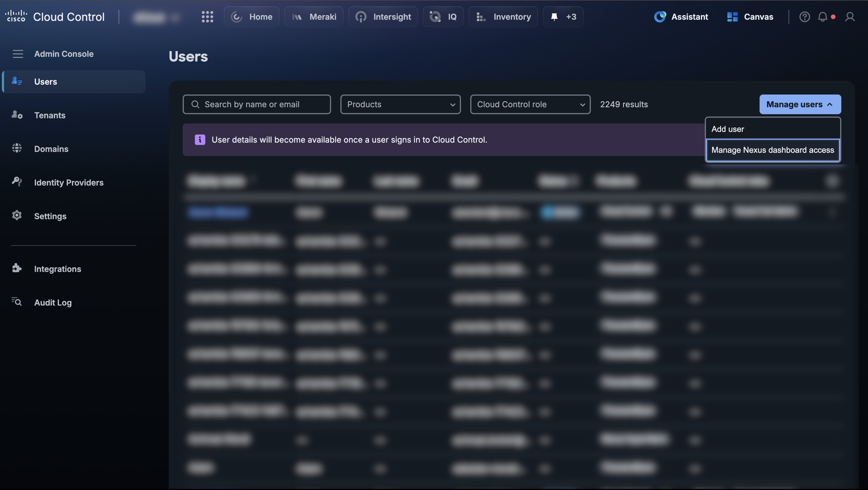
Task: Open Audit Log in the sidebar
Action: coord(74,302)
